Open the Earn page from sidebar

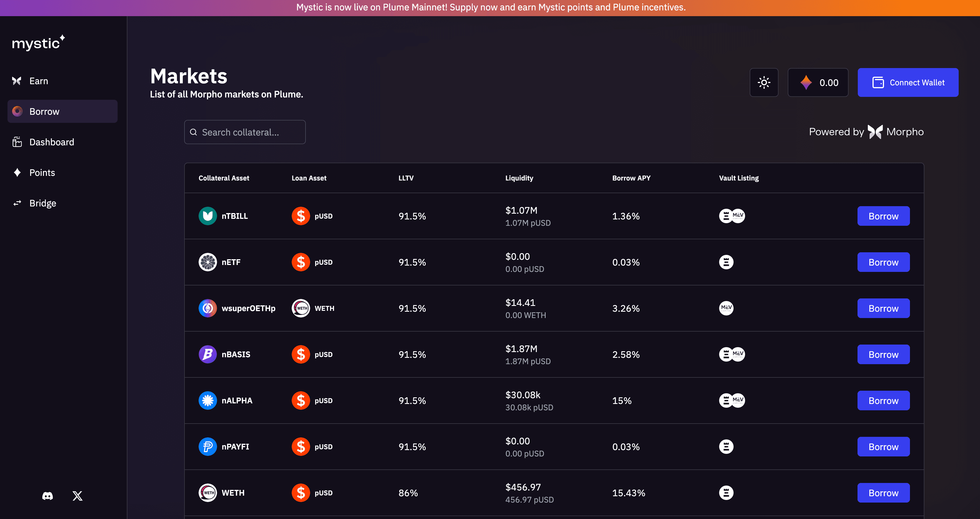[x=38, y=81]
